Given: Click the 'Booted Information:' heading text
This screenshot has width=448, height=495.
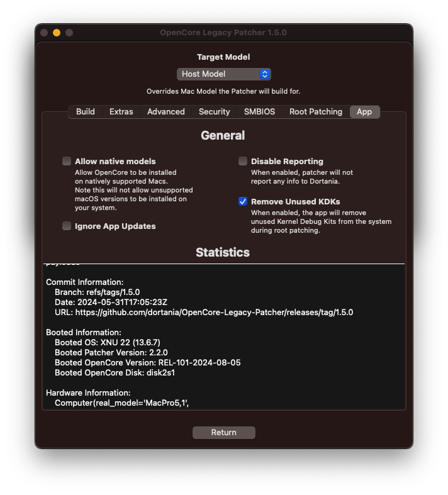Looking at the screenshot, I should 84,332.
